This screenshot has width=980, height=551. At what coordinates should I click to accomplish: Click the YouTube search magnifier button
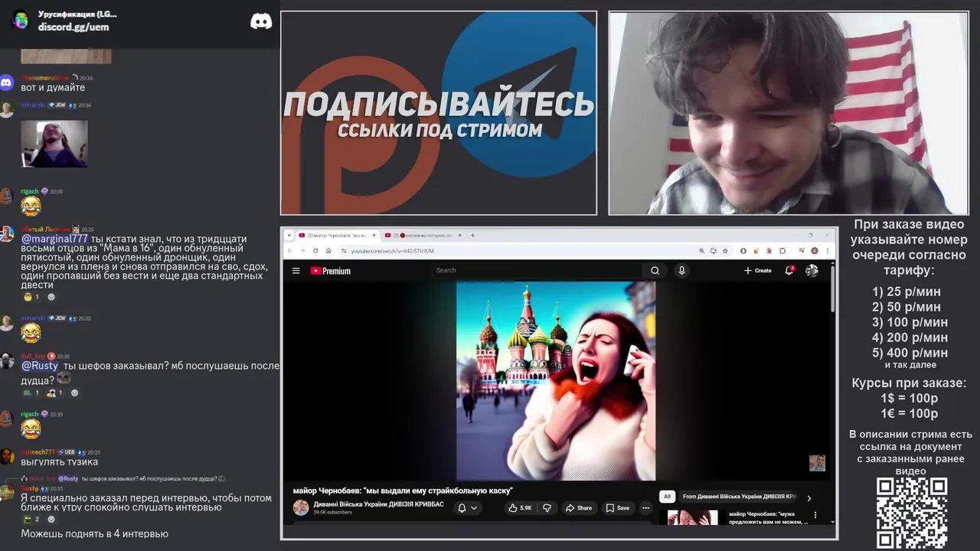(655, 270)
